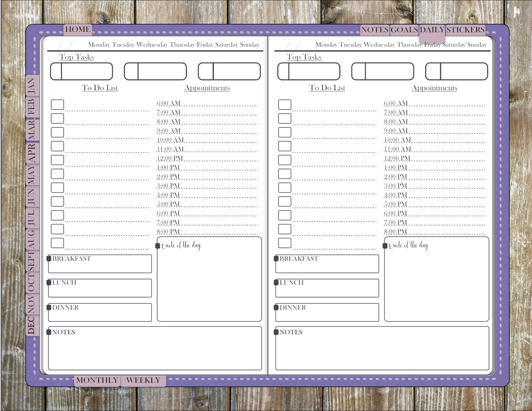Click the BREAKFAST box on the left page
Viewport: 532px width, 411px height.
click(100, 264)
